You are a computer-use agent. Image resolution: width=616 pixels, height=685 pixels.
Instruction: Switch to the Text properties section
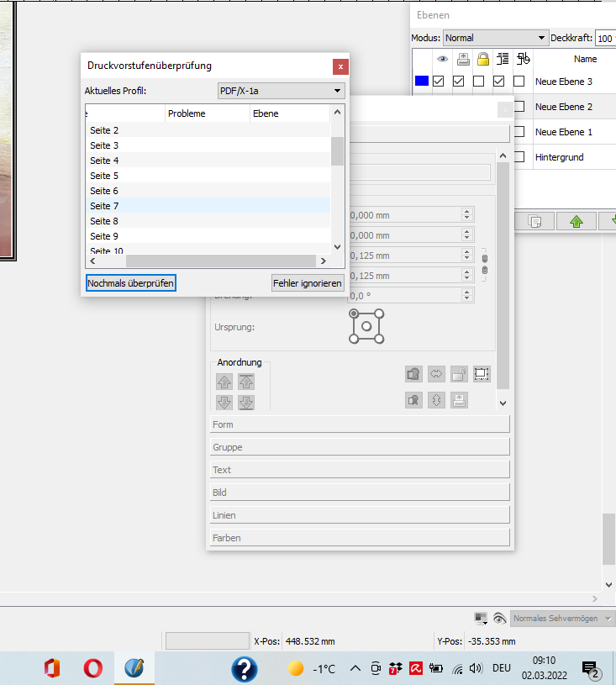[360, 470]
